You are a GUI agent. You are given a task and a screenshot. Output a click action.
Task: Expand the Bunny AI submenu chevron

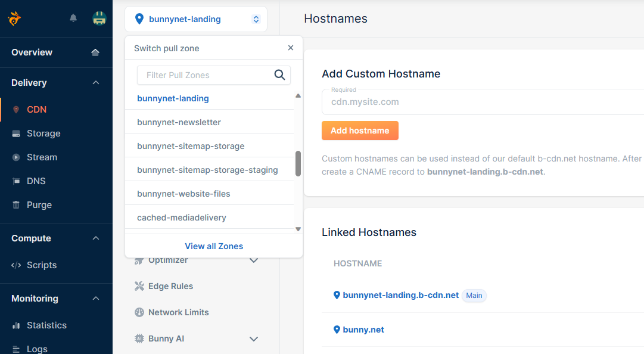point(254,339)
